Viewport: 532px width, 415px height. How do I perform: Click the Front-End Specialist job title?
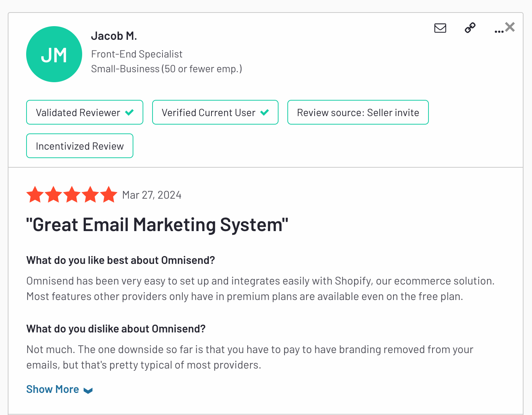137,54
